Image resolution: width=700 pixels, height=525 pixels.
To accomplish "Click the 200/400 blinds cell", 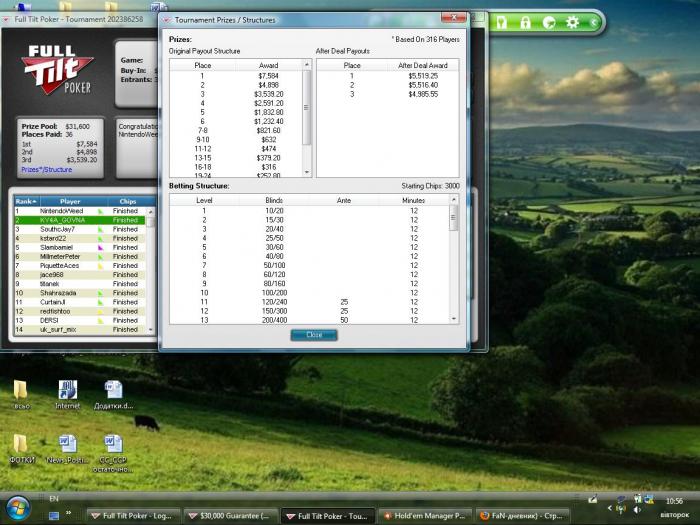I will click(x=274, y=320).
